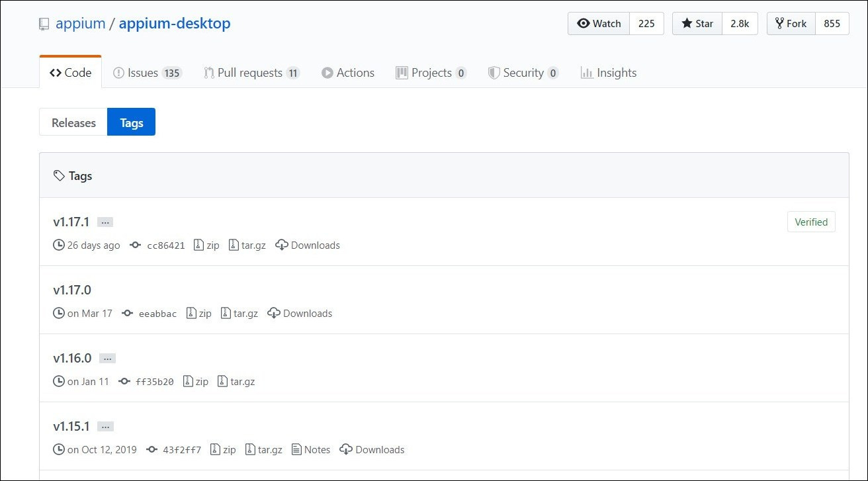Select the Releases view button

point(73,122)
